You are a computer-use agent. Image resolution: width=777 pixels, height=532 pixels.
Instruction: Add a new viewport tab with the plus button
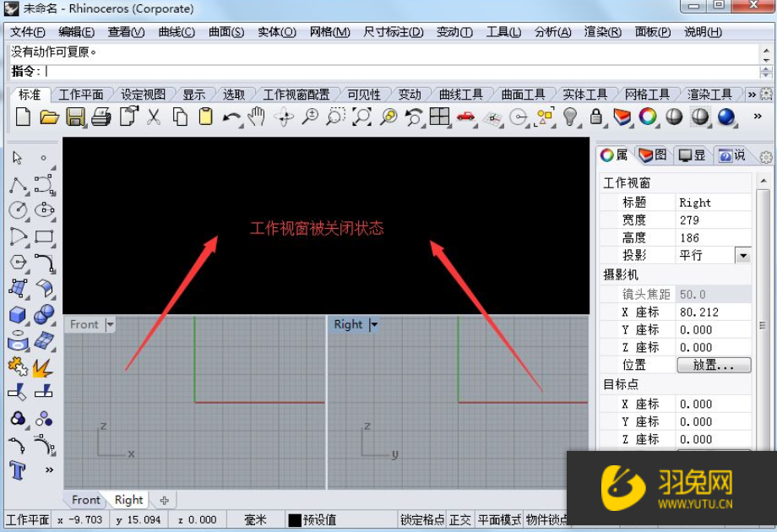coord(165,500)
